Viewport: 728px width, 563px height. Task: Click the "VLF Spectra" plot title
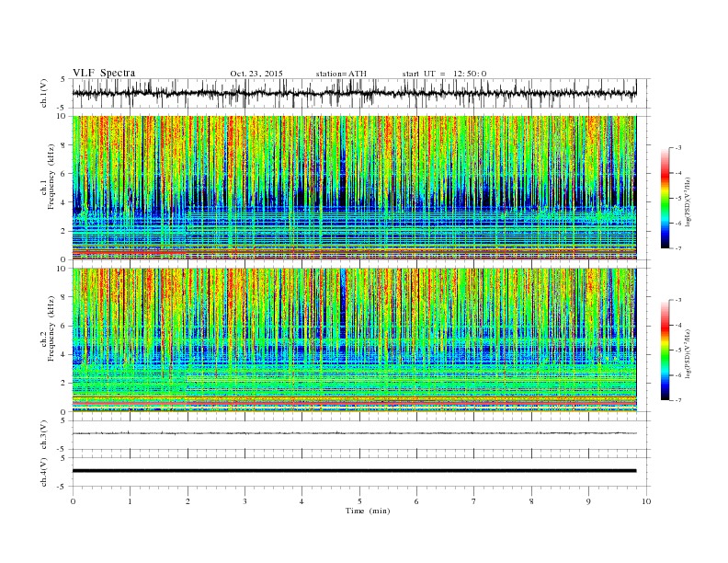pyautogui.click(x=104, y=73)
